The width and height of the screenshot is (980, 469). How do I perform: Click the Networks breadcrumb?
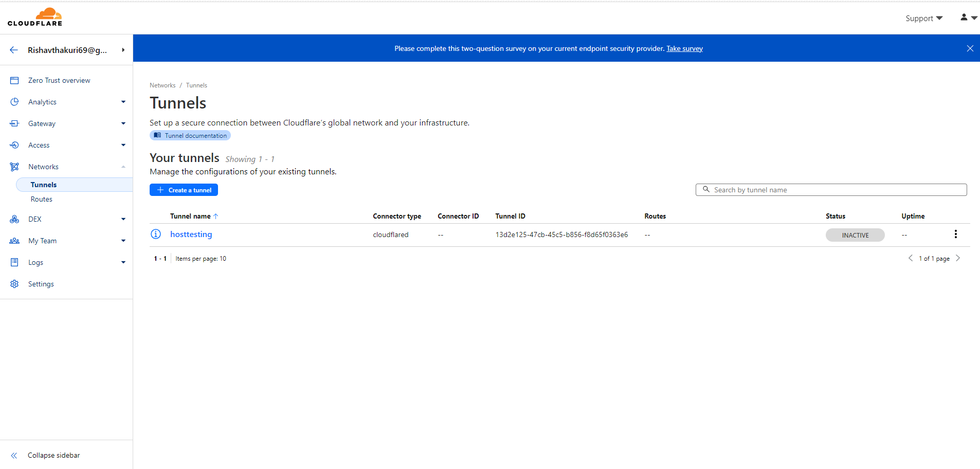click(x=162, y=85)
